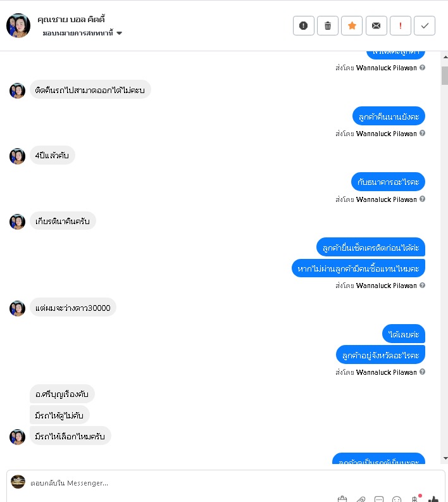Toggle the red exclamation priority flag
448x502 pixels.
pos(401,25)
